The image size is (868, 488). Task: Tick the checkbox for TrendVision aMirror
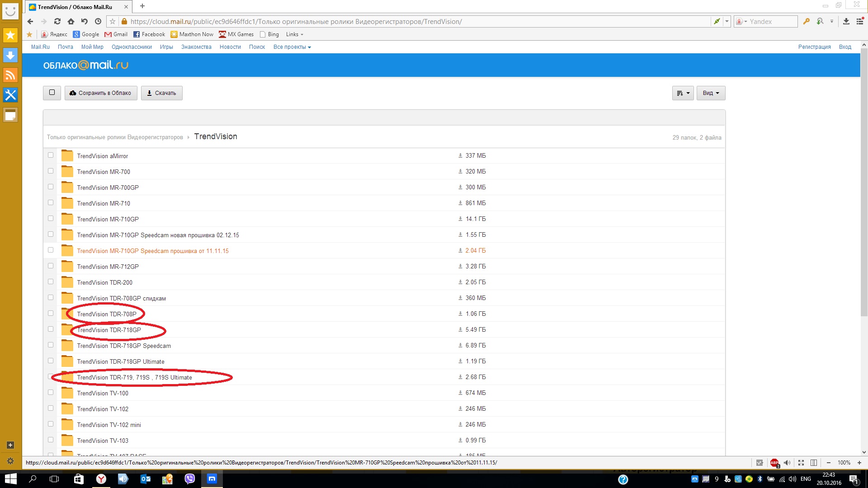(x=51, y=155)
